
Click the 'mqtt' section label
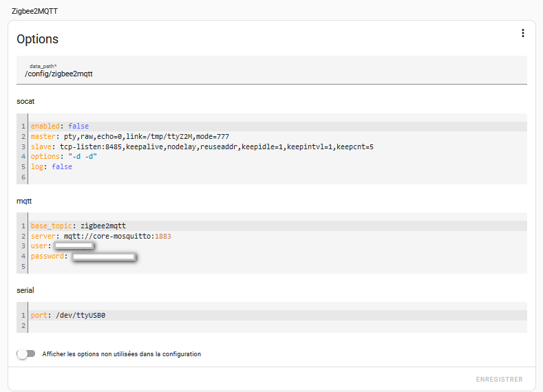coord(24,201)
